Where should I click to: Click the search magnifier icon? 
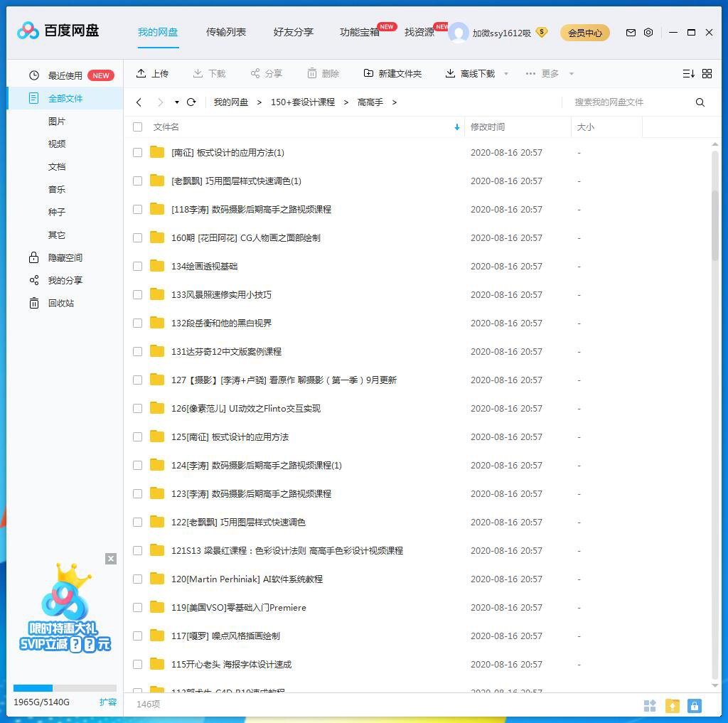pyautogui.click(x=700, y=102)
